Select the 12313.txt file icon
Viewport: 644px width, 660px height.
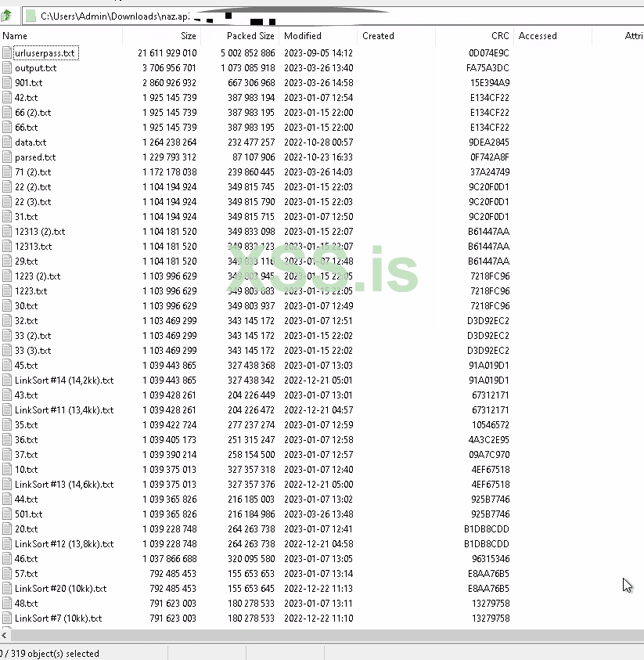click(7, 247)
